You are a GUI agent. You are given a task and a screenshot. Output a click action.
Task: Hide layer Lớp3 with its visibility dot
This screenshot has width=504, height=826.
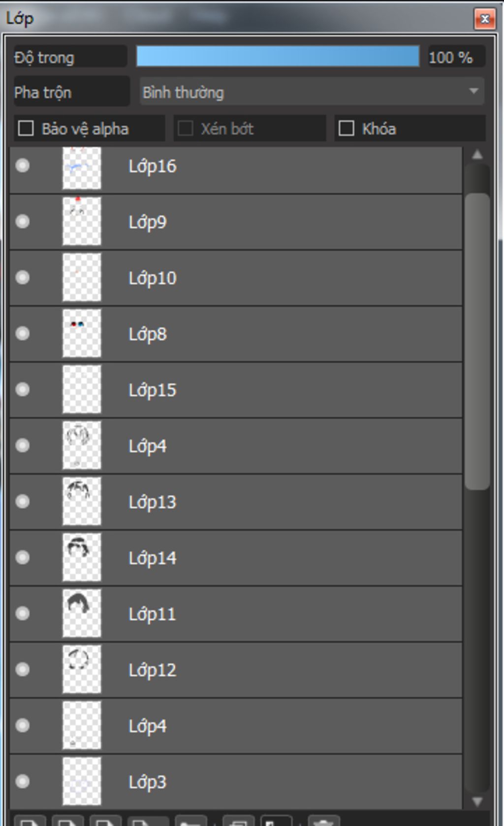point(23,781)
